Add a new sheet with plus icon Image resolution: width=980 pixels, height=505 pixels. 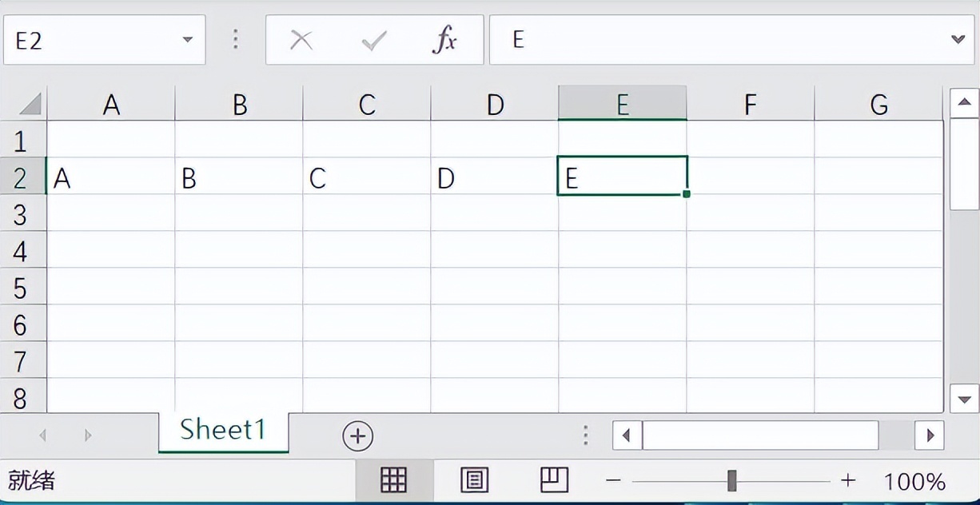tap(357, 435)
